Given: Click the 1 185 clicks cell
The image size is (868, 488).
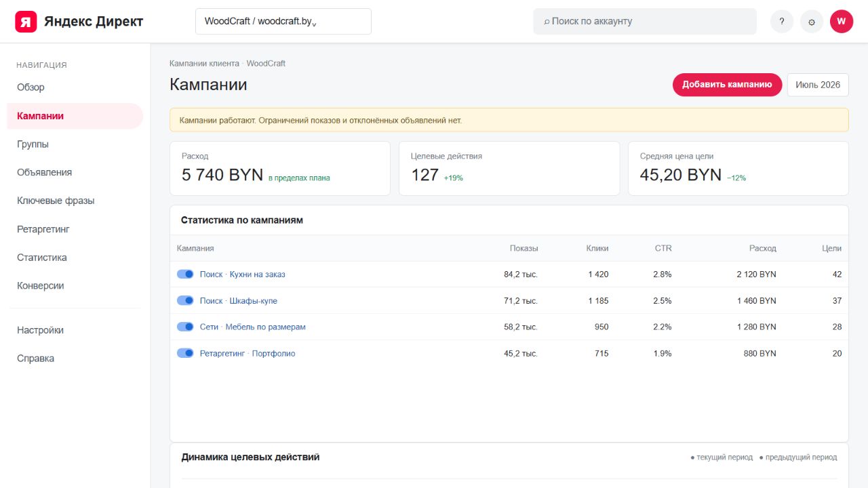Looking at the screenshot, I should pos(598,301).
